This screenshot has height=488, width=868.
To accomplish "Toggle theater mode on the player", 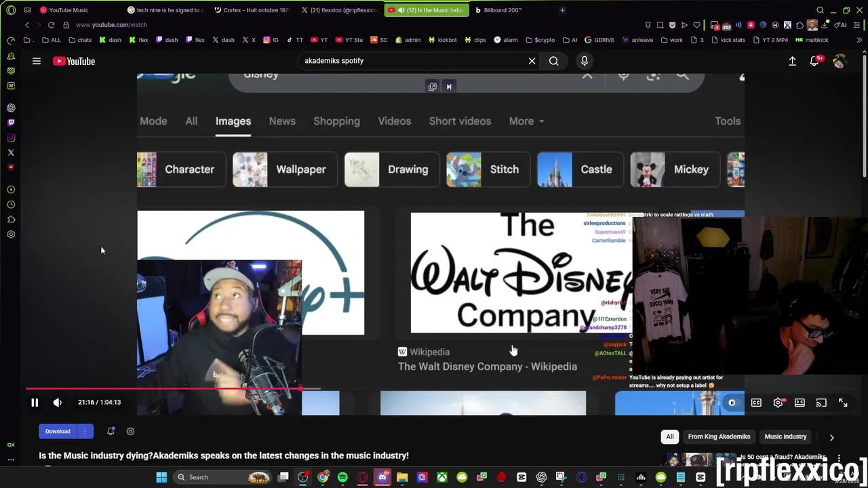I will tap(800, 403).
